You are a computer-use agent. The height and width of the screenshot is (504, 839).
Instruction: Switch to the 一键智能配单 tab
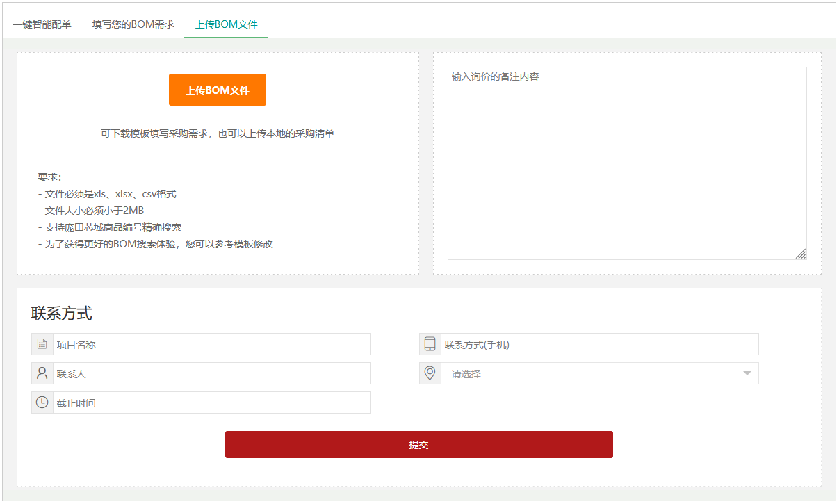42,24
